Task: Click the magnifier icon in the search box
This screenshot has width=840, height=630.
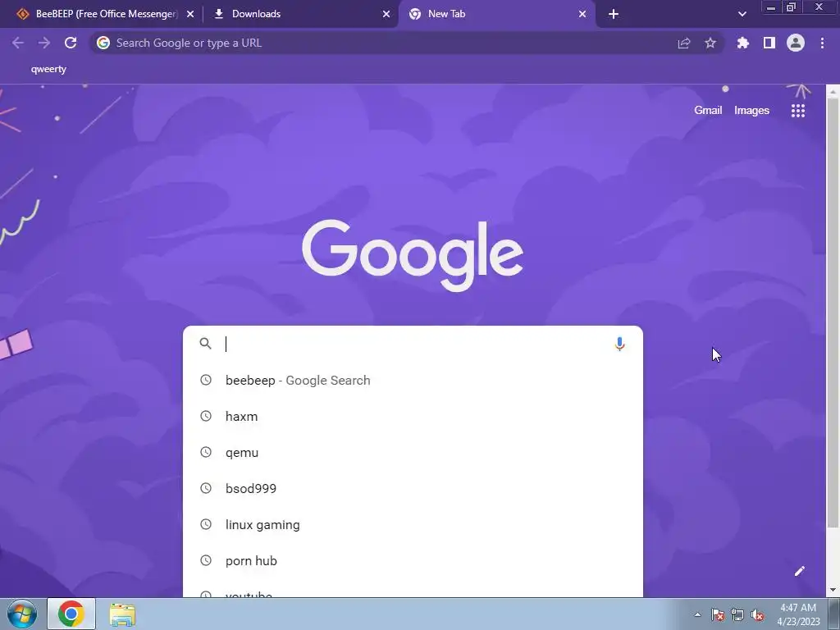Action: 205,344
